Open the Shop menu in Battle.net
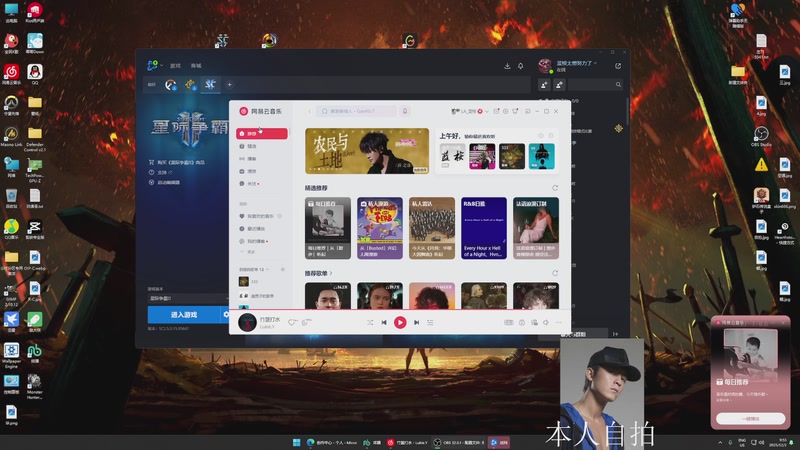800x450 pixels. coord(196,66)
